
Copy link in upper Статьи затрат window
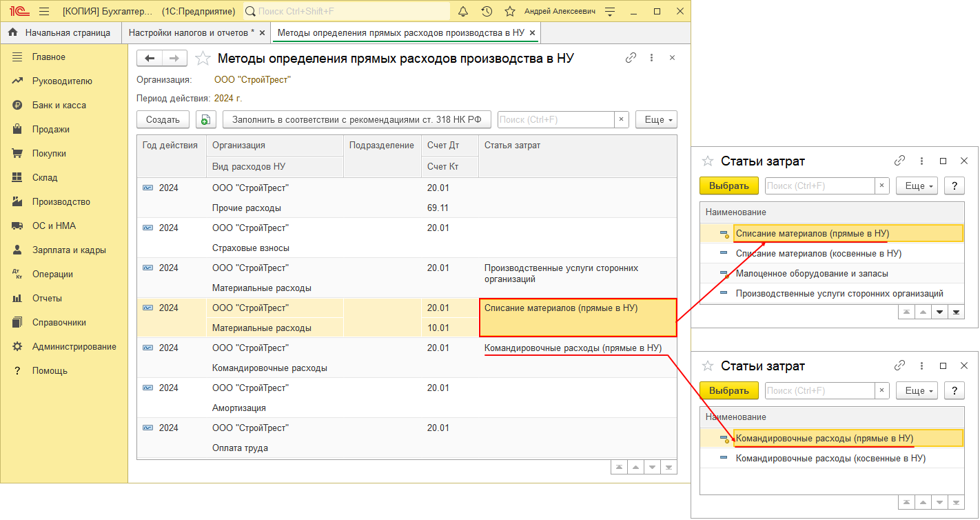click(899, 161)
